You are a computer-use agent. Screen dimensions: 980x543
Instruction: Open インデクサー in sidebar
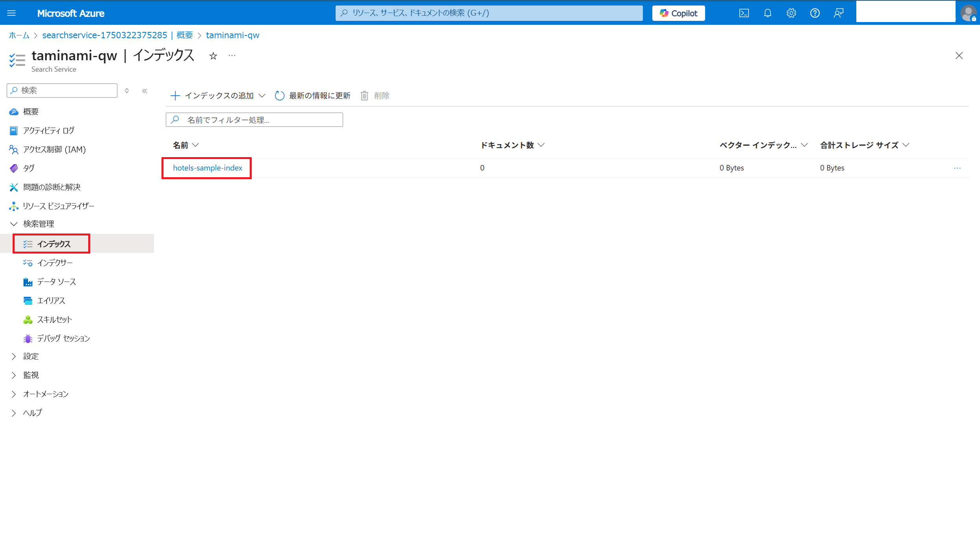tap(55, 263)
